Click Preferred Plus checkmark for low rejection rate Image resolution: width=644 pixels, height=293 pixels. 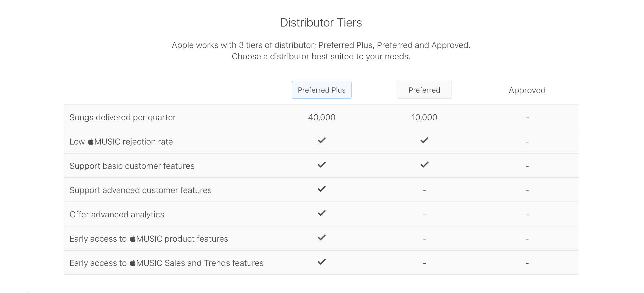pos(322,141)
